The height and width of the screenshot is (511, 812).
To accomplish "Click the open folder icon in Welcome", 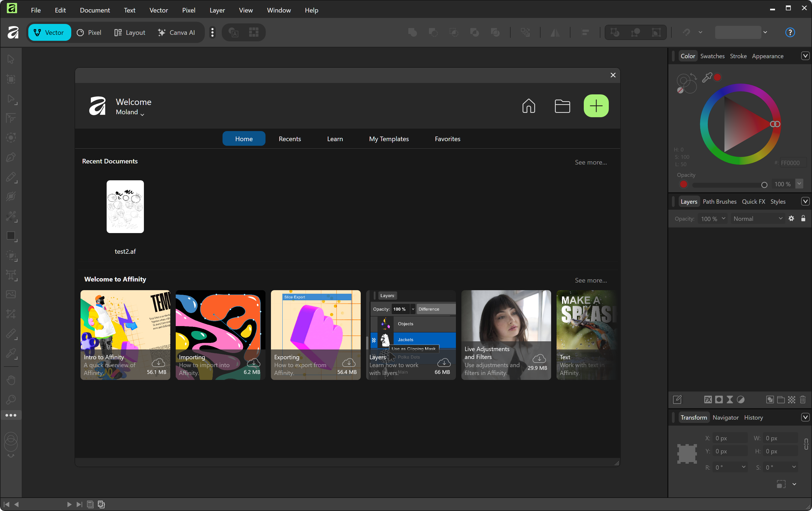I will [x=562, y=106].
